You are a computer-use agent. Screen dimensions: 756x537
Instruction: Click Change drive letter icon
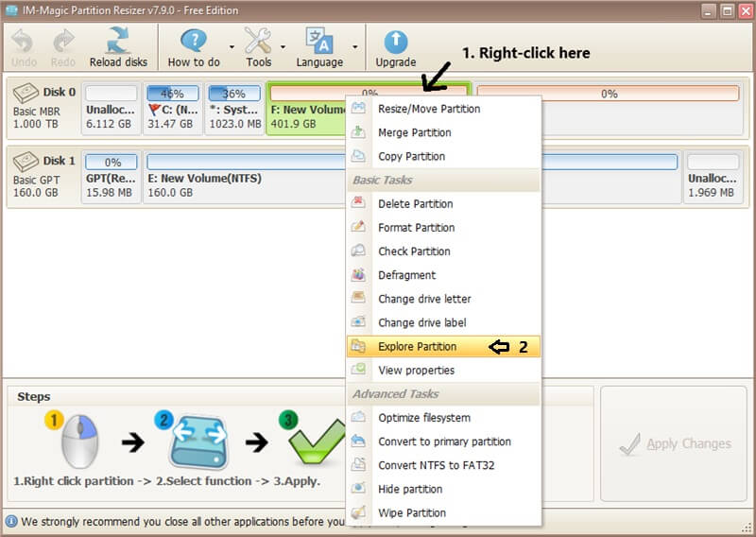(x=358, y=297)
